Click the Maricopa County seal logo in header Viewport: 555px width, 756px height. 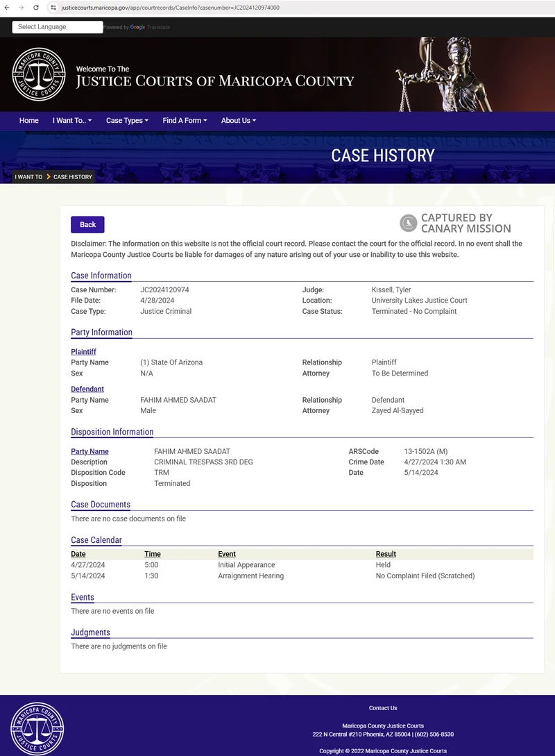point(39,74)
